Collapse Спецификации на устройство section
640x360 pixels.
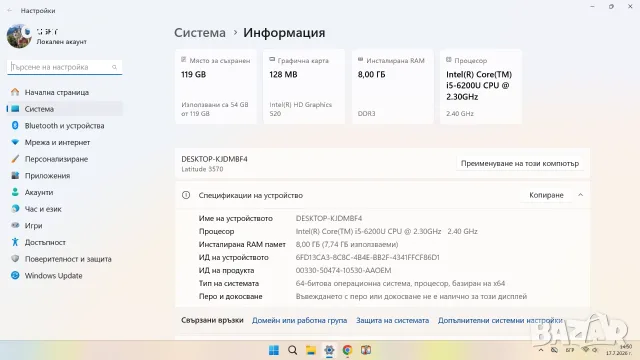click(x=580, y=195)
